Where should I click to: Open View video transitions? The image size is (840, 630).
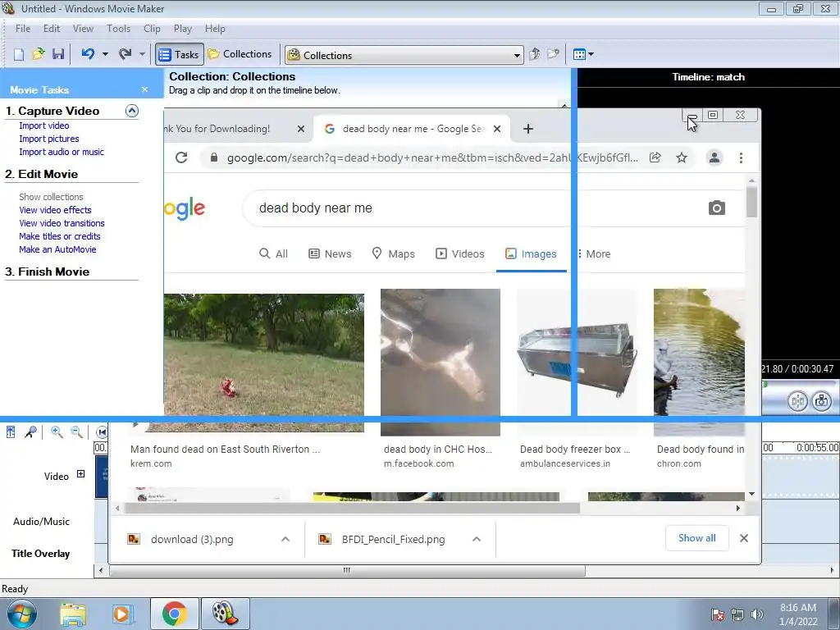click(62, 223)
